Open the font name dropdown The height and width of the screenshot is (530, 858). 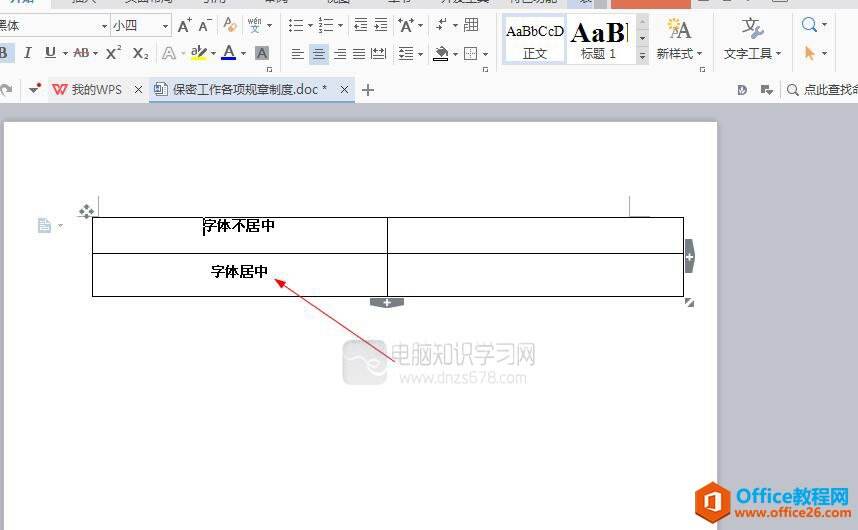coord(104,26)
